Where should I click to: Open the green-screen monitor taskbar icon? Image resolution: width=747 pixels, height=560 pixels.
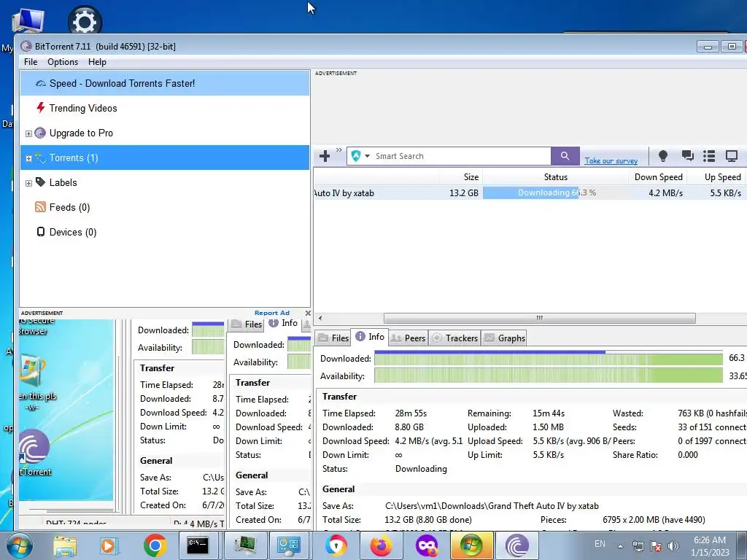click(x=245, y=545)
